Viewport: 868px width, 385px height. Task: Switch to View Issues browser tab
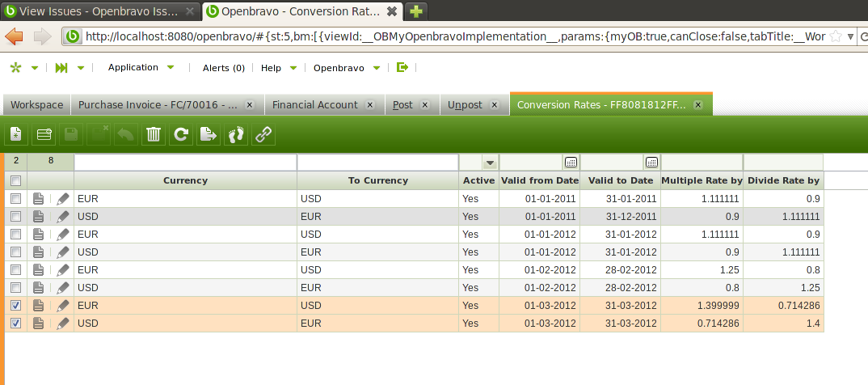tap(99, 11)
